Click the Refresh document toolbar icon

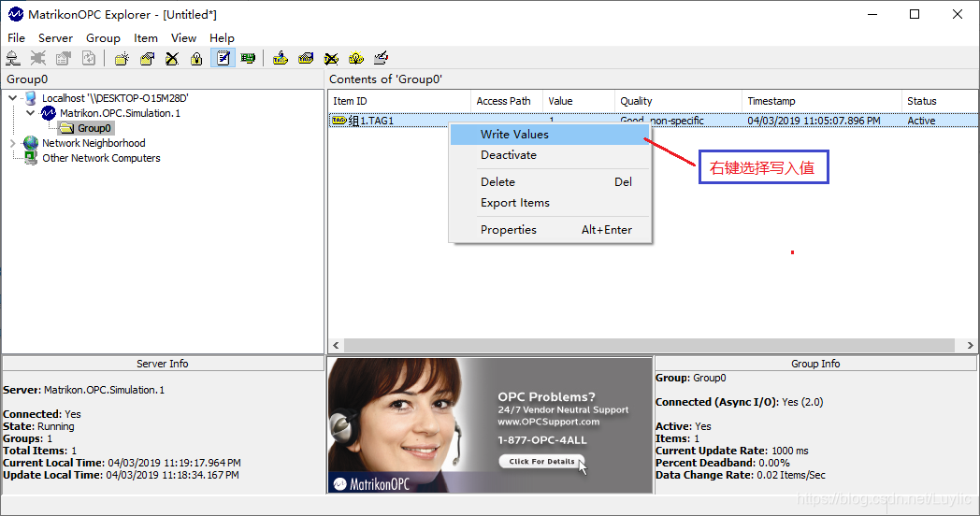[89, 58]
